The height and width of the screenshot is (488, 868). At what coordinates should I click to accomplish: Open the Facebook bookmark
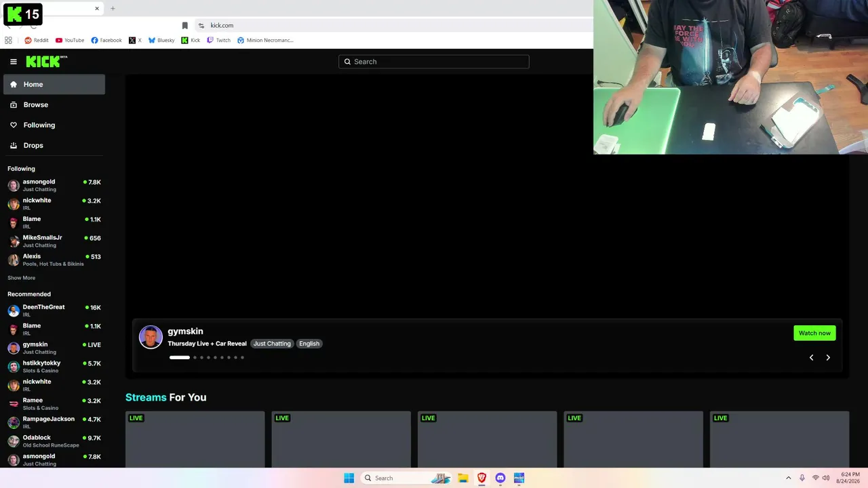tap(106, 40)
